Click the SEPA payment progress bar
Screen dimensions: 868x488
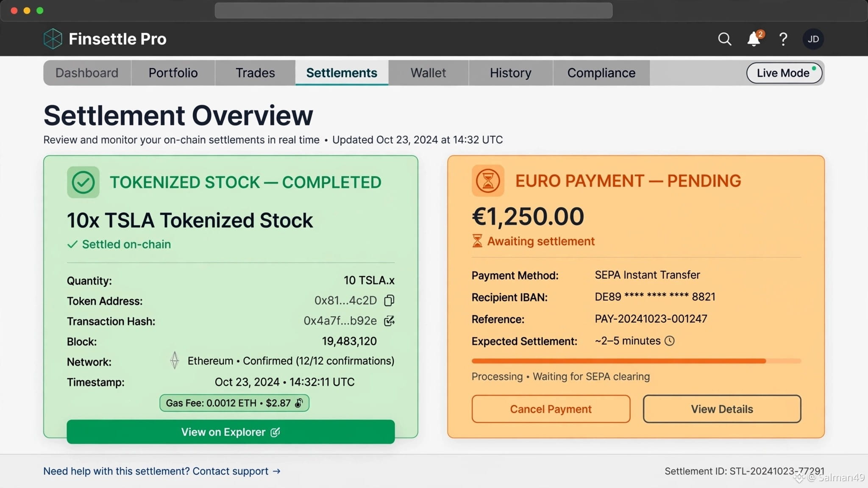coord(636,361)
